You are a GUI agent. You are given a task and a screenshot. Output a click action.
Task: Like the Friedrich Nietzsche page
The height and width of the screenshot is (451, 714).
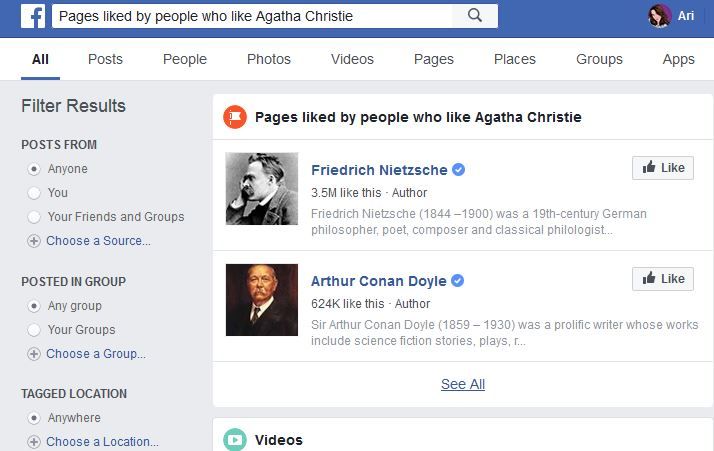pyautogui.click(x=663, y=168)
